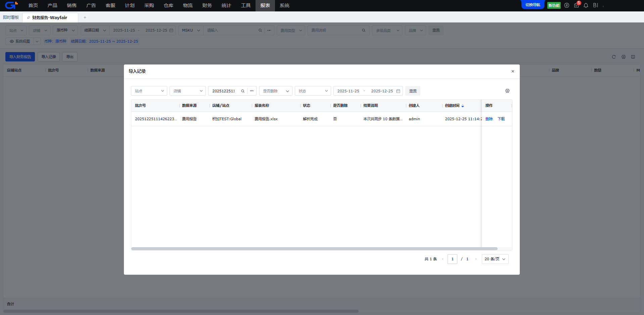This screenshot has width=644, height=315.
Task: Open column settings gear in 导入记录 dialog
Action: pyautogui.click(x=507, y=91)
